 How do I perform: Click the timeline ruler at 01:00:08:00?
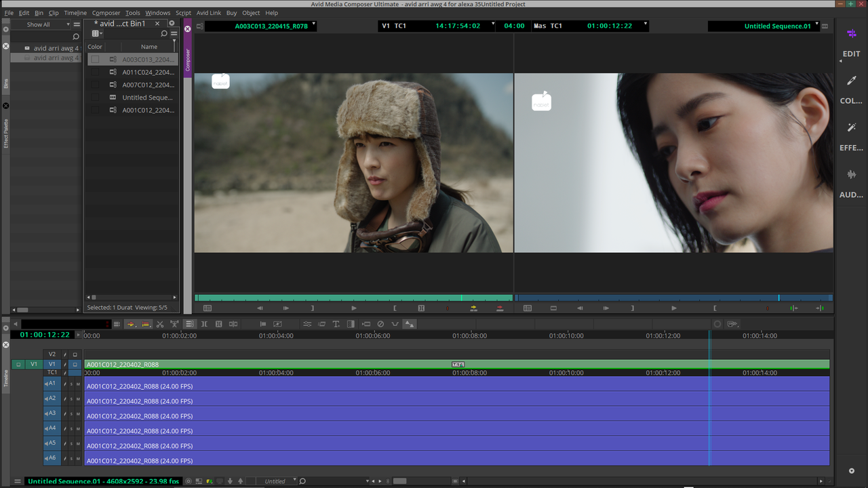(x=470, y=335)
